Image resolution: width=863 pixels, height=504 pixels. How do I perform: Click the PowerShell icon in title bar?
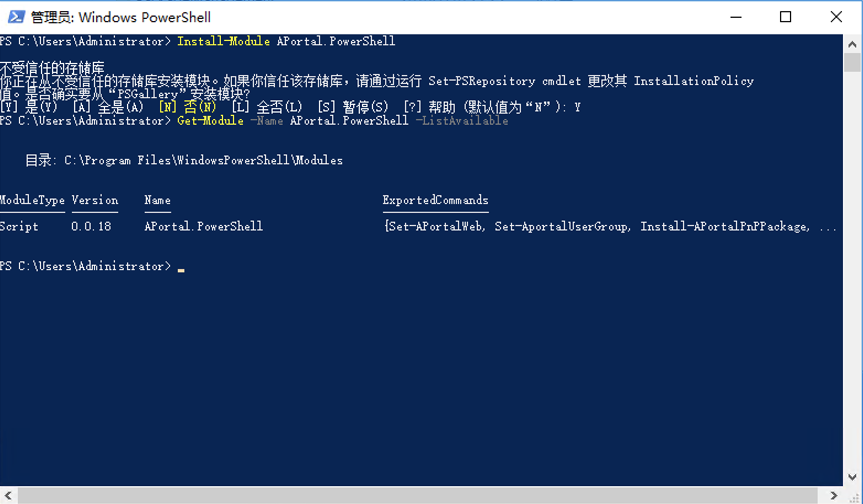click(16, 17)
